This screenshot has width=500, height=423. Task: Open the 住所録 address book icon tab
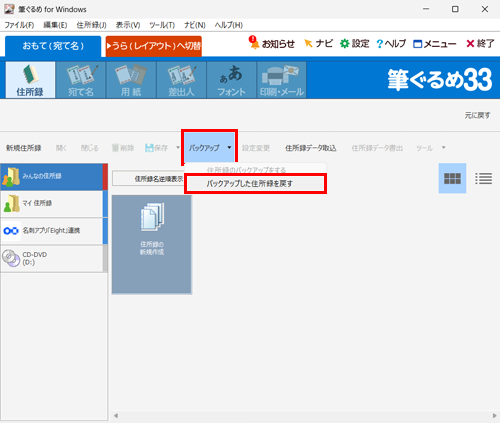click(x=30, y=80)
